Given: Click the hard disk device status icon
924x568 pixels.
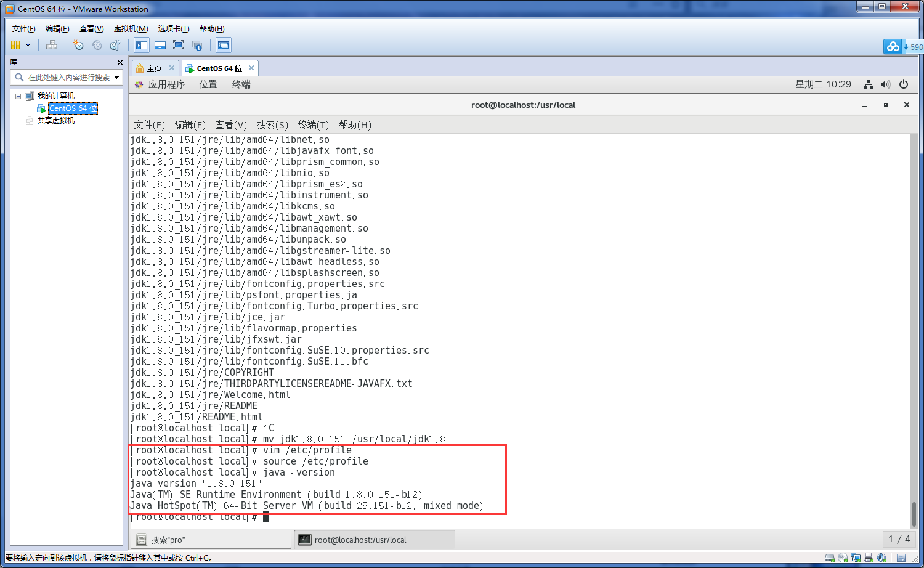Looking at the screenshot, I should [x=830, y=558].
